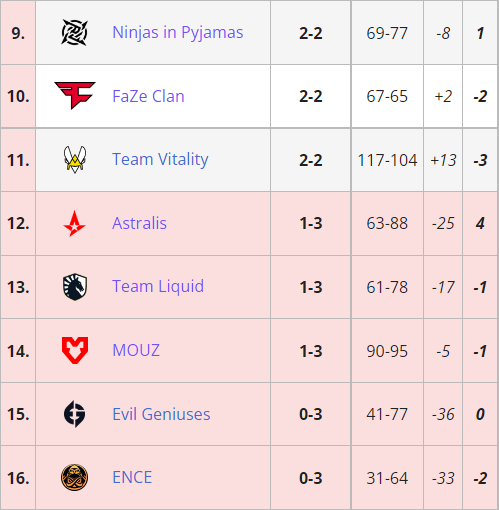Follow the Evil Geniuses link

[x=161, y=414]
